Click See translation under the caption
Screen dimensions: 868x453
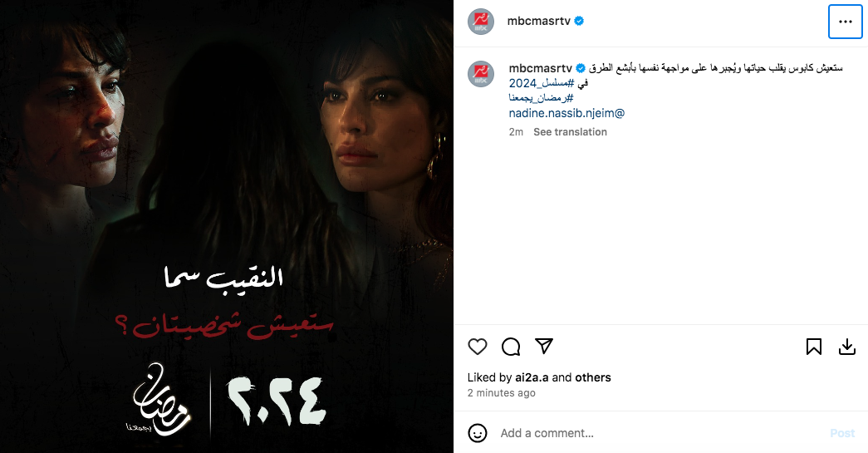point(570,132)
